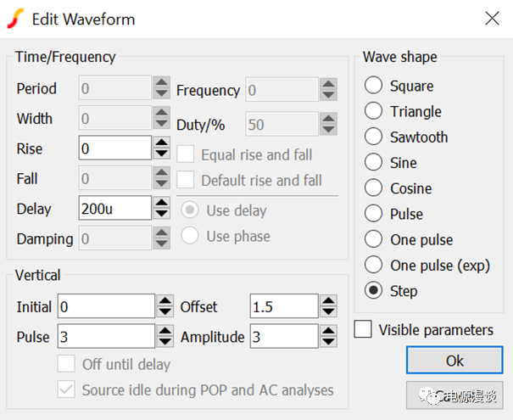The width and height of the screenshot is (513, 420).
Task: Click the SIMetrix icon in the title bar
Action: 16,19
